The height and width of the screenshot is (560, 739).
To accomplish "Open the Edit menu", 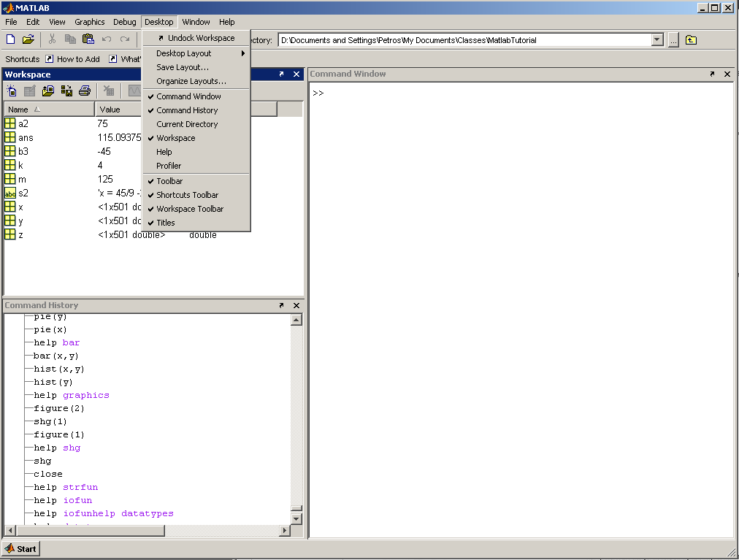I will point(33,22).
